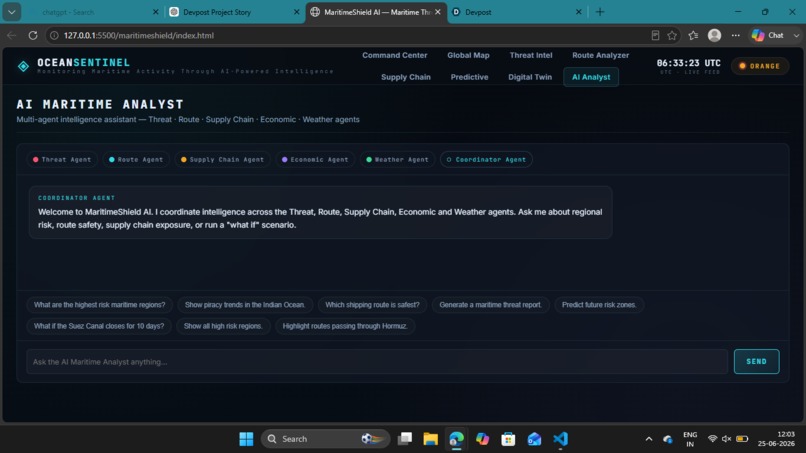This screenshot has height=453, width=806.
Task: Open Digital Twin navigation item
Action: [x=530, y=77]
